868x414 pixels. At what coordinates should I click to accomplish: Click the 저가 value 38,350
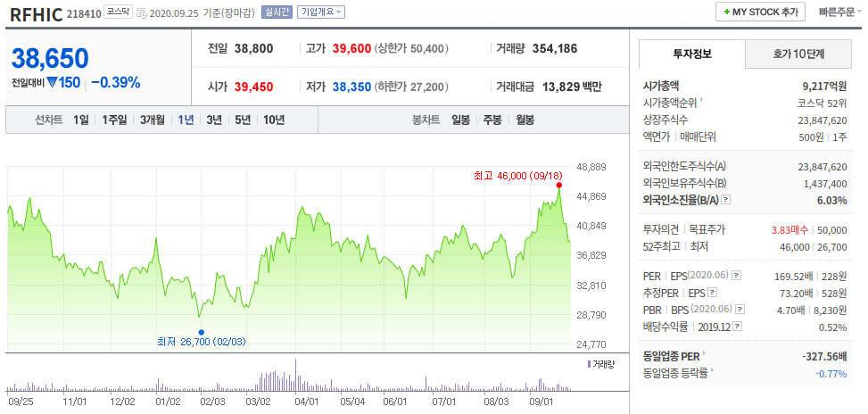(x=352, y=87)
